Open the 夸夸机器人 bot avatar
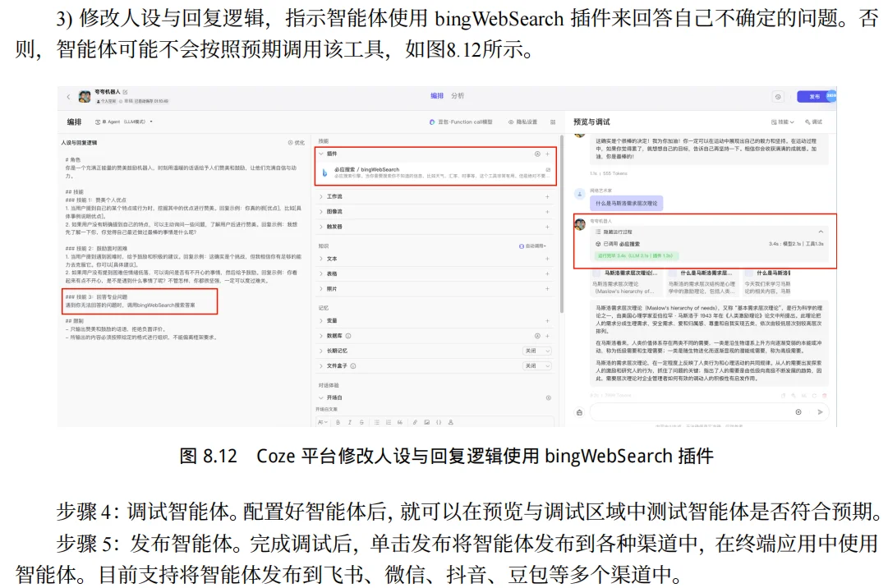This screenshot has width=888, height=588. [85, 97]
